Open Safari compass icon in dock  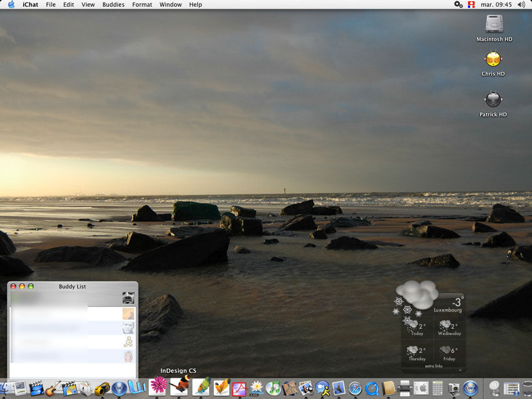355,388
